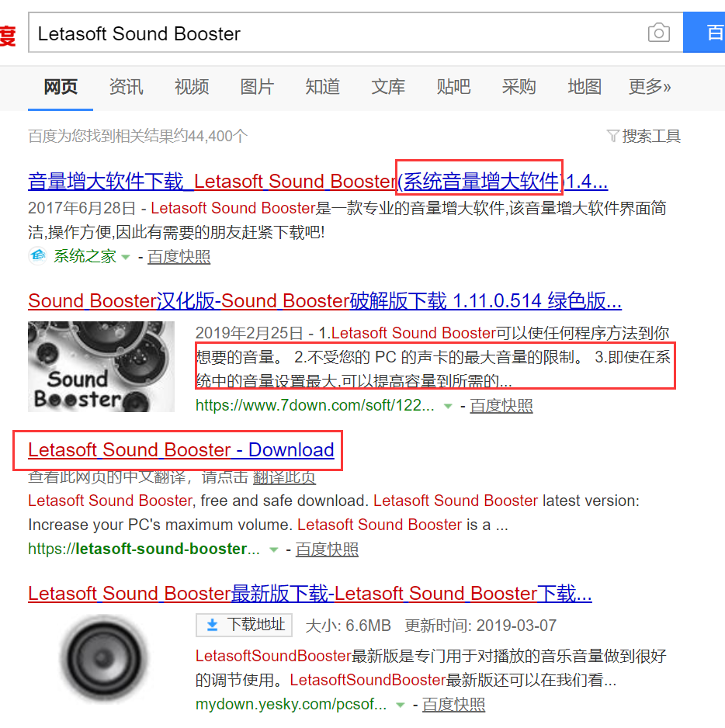Screen dimensions: 725x728
Task: Click the blue Baidu search button
Action: (704, 33)
